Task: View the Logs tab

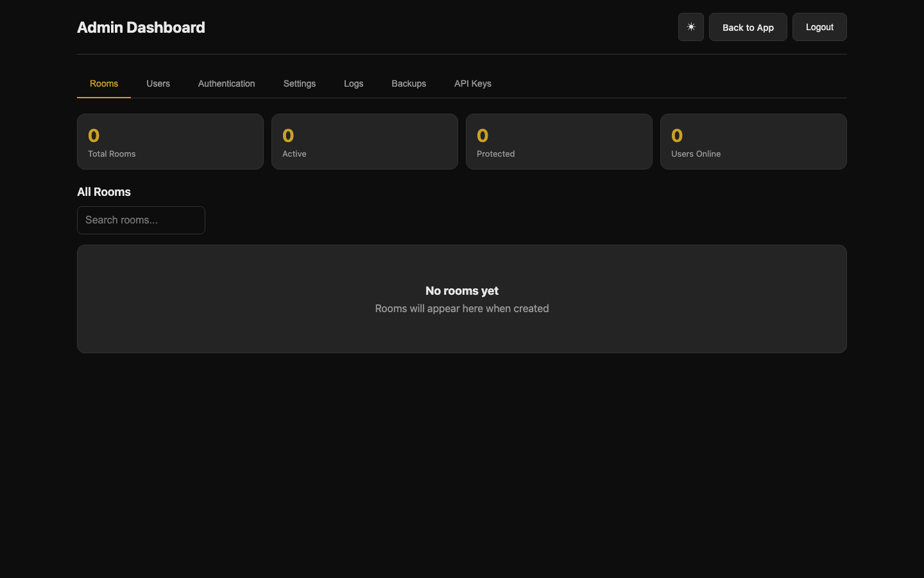Action: 354,83
